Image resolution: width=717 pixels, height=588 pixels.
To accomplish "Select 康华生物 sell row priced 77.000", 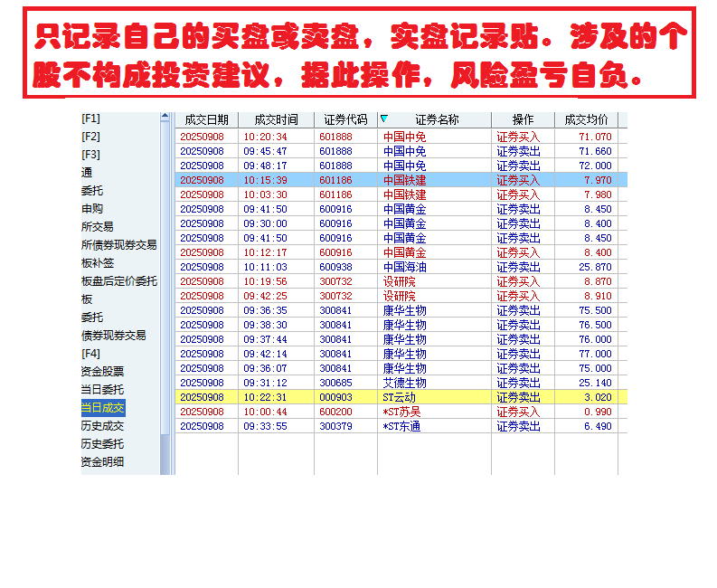I will pyautogui.click(x=401, y=354).
